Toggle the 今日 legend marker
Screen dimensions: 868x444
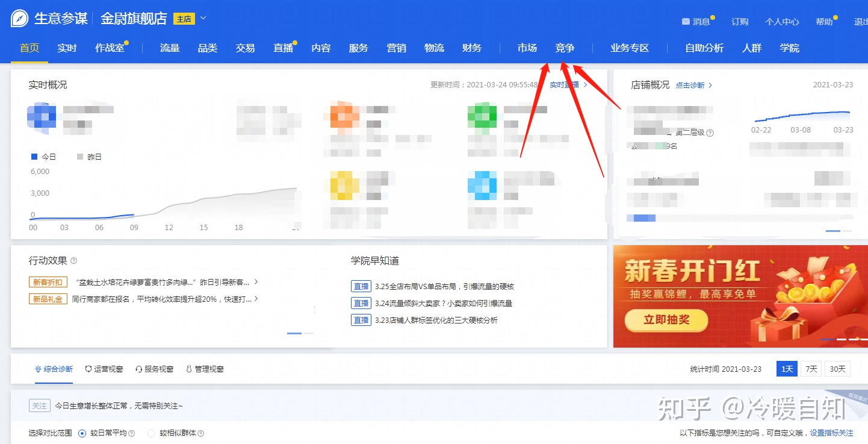(x=34, y=157)
